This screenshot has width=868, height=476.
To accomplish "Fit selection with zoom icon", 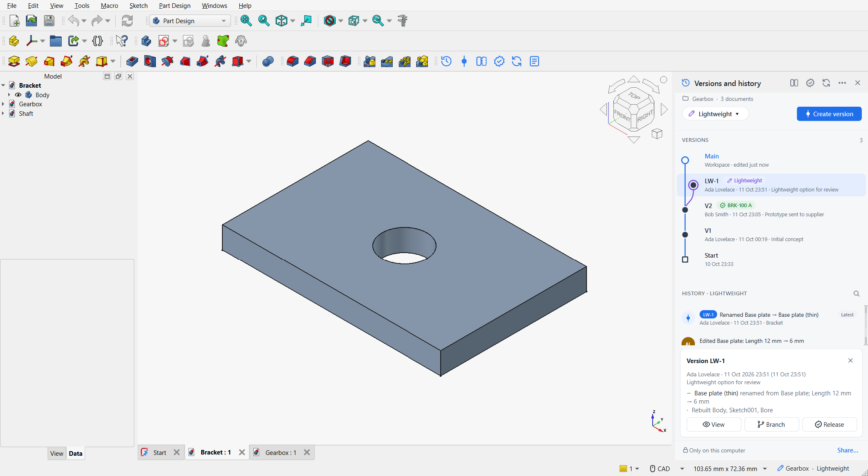I will tap(264, 21).
